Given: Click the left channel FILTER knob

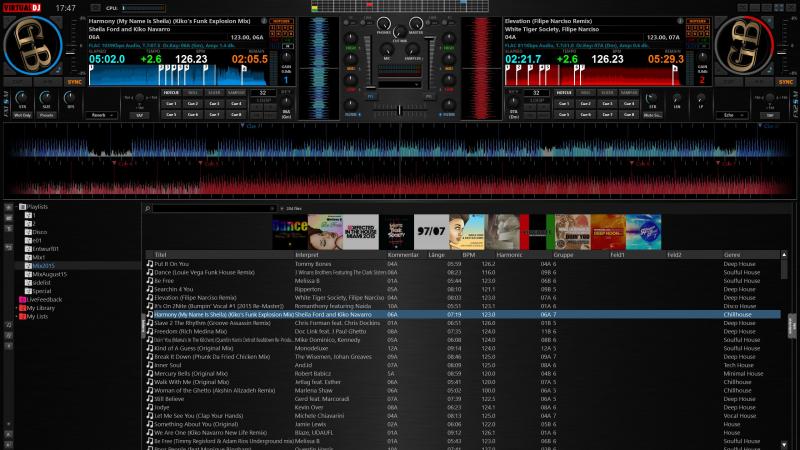Looking at the screenshot, I should click(351, 105).
